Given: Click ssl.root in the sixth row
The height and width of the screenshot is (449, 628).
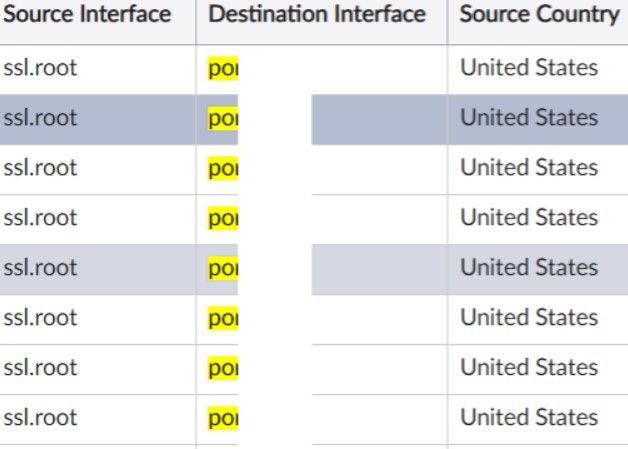Looking at the screenshot, I should click(40, 318).
